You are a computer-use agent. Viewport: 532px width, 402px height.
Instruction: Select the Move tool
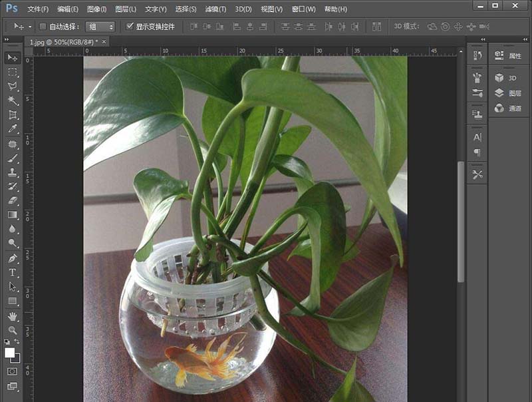[11, 59]
